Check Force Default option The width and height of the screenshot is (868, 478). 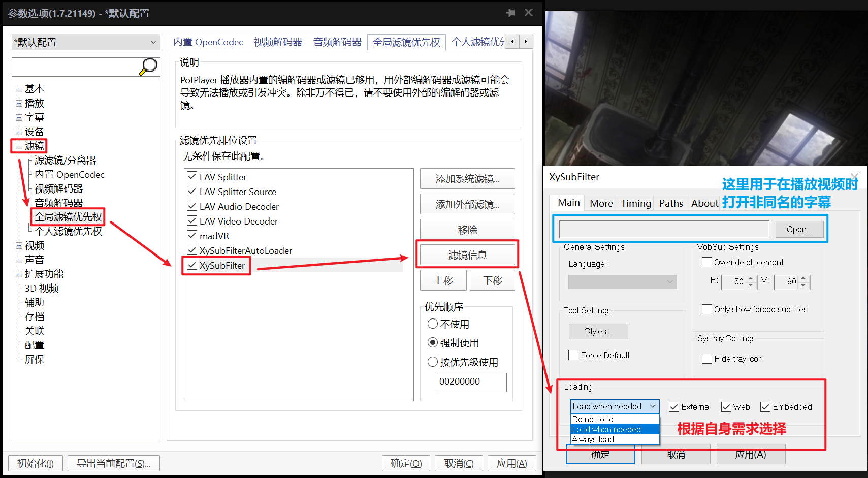pos(573,355)
